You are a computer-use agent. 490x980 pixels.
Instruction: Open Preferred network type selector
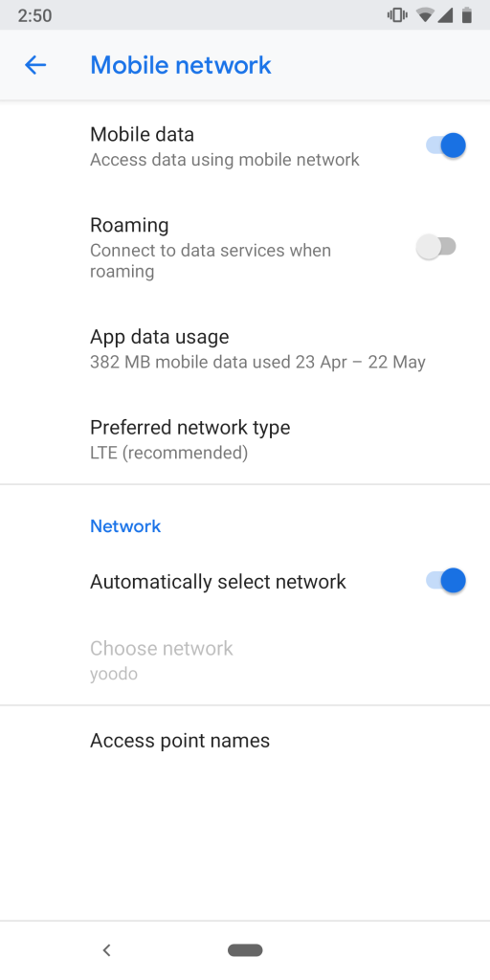(x=245, y=439)
